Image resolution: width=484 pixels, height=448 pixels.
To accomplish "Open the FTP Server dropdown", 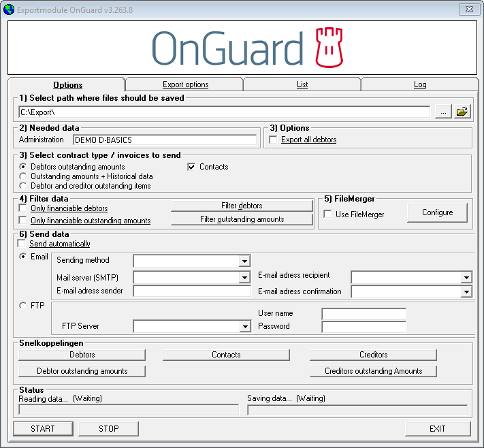I will pos(245,326).
